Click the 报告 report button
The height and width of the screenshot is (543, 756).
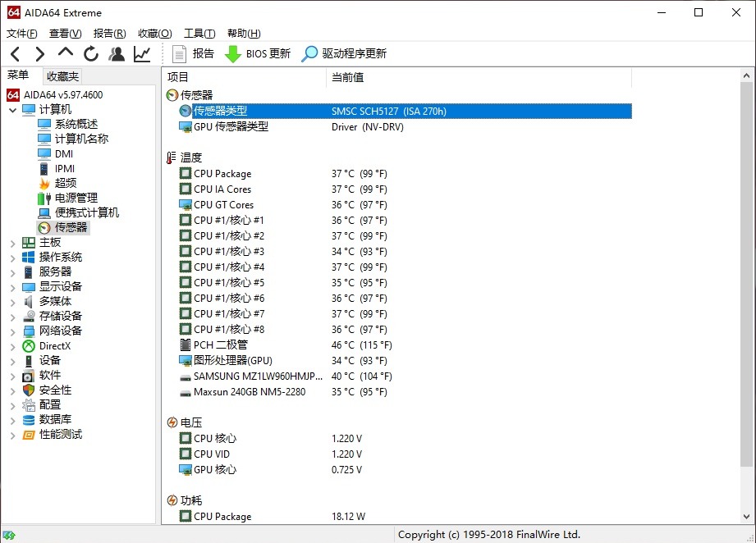[194, 53]
